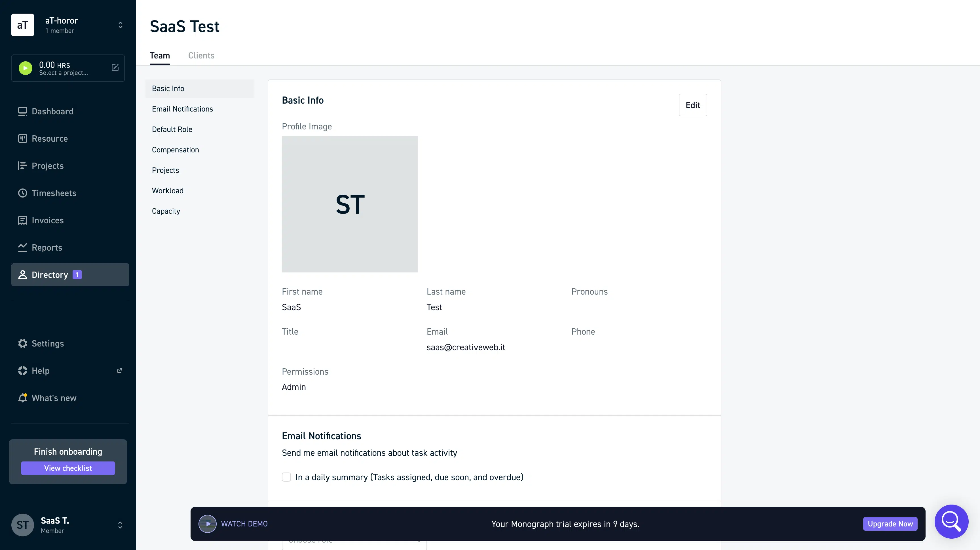Click the Finish onboarding heading
980x550 pixels.
[x=68, y=452]
